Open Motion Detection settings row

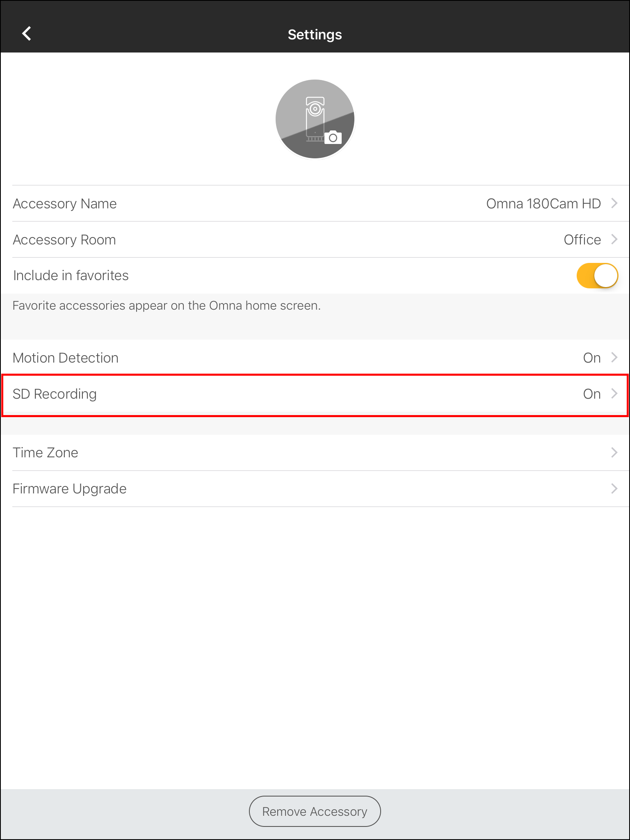(x=315, y=358)
